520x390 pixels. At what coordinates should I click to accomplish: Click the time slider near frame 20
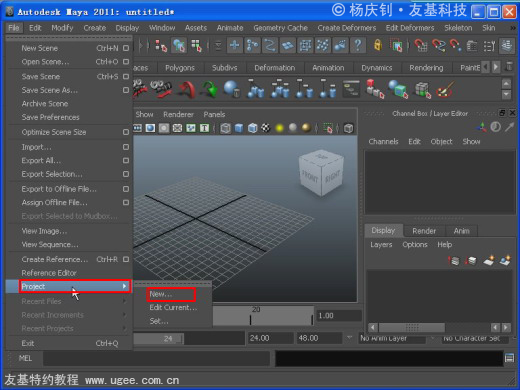(x=255, y=316)
